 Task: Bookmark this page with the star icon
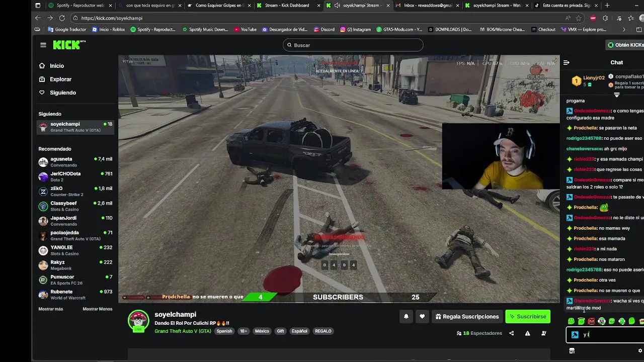(x=579, y=18)
